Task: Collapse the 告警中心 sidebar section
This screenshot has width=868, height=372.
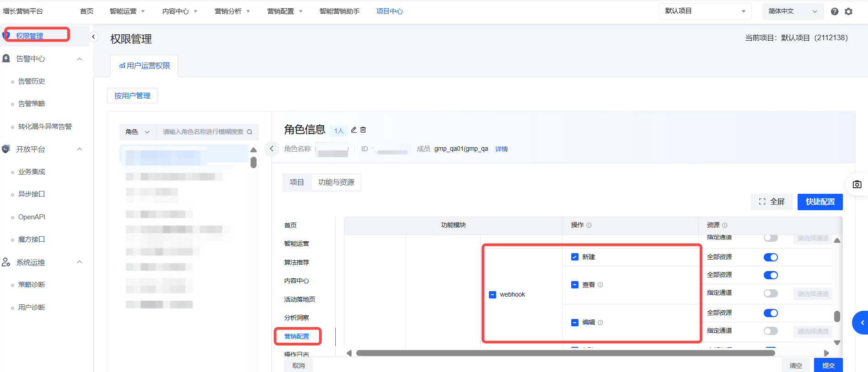Action: point(80,59)
